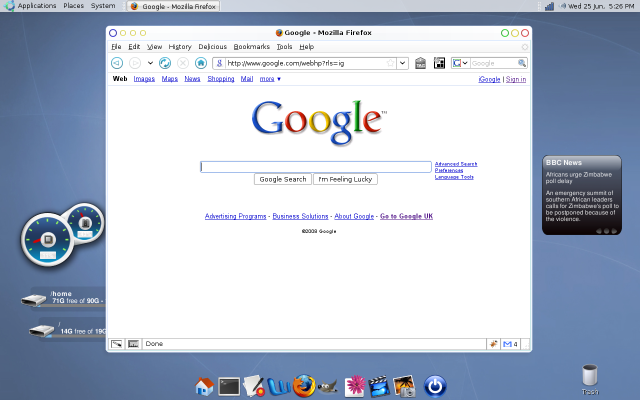Open the Delicious bookmarks toolbar icon

tap(439, 63)
